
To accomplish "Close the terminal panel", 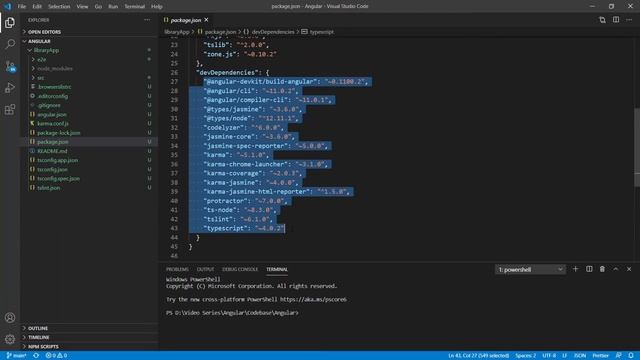I will tap(629, 269).
